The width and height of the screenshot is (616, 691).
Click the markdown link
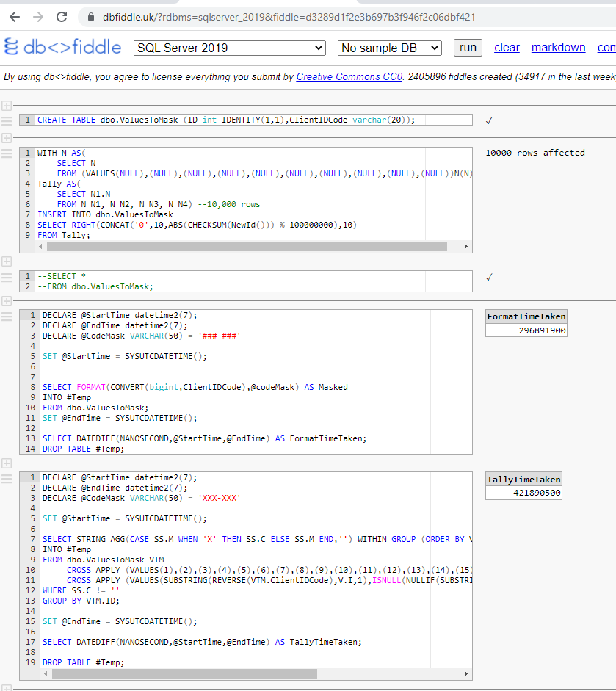(558, 48)
